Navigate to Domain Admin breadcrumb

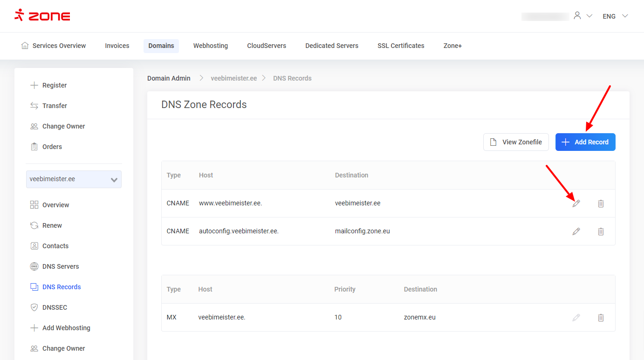coord(169,78)
